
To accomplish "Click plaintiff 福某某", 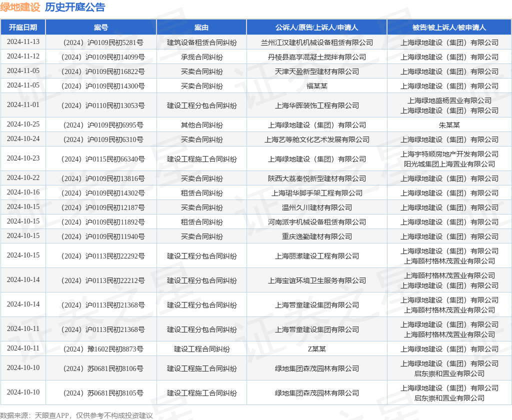I will pos(316,86).
